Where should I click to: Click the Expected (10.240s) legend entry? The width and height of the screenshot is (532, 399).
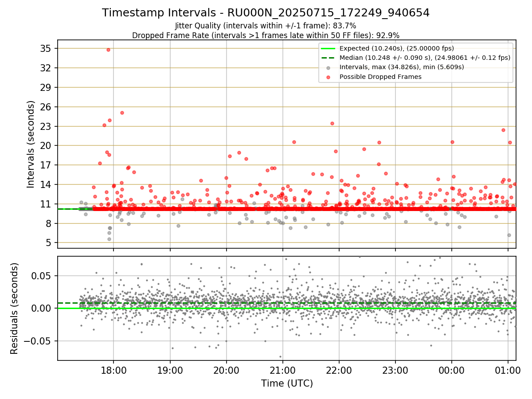tap(396, 48)
